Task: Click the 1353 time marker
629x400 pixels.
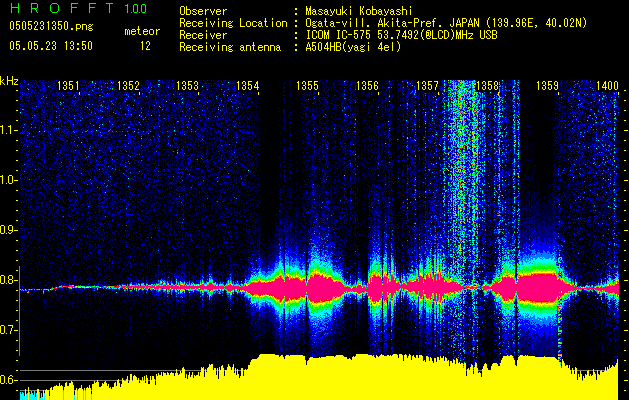Action: click(x=187, y=85)
